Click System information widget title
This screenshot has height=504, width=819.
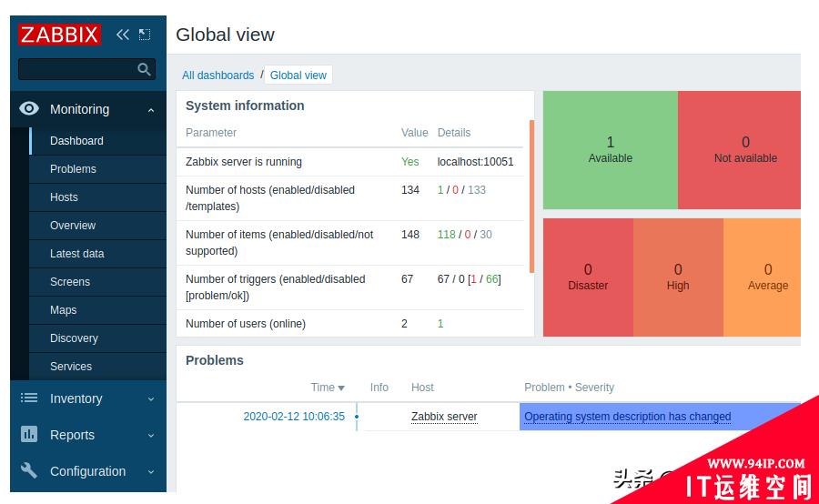(x=245, y=106)
